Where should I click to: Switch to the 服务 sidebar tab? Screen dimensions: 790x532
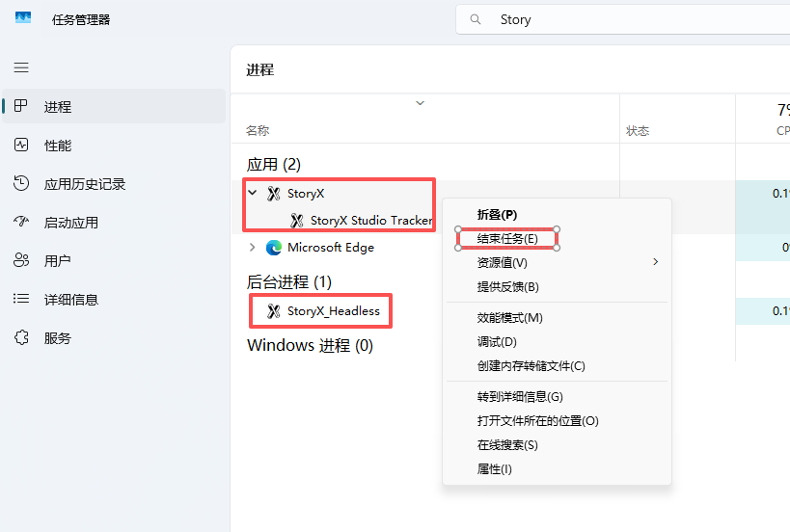click(114, 337)
